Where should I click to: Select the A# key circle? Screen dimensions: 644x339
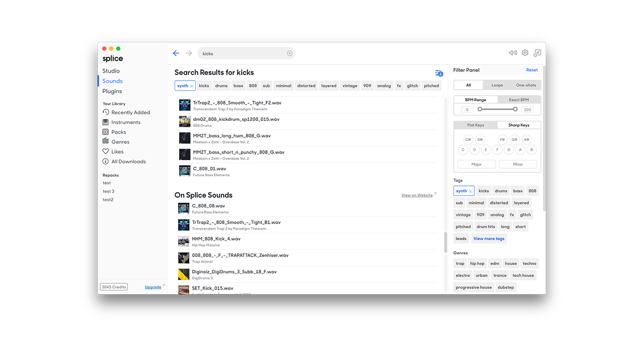[x=526, y=140]
